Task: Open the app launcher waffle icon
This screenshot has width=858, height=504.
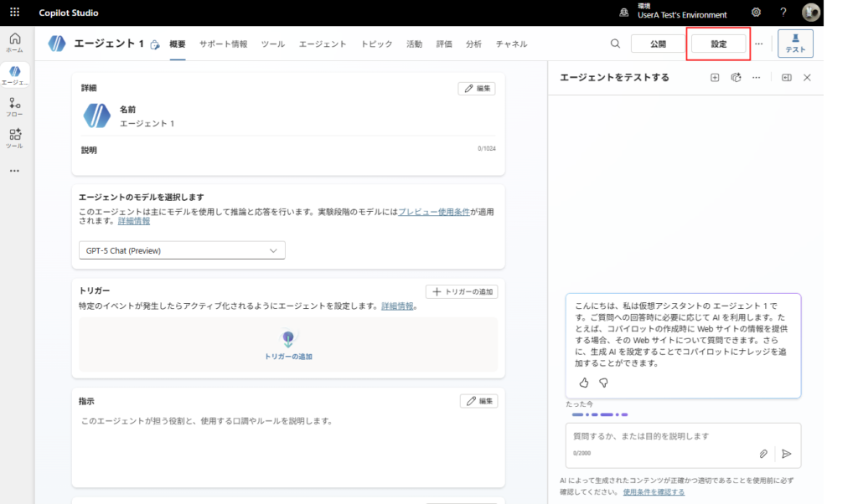Action: coord(14,13)
